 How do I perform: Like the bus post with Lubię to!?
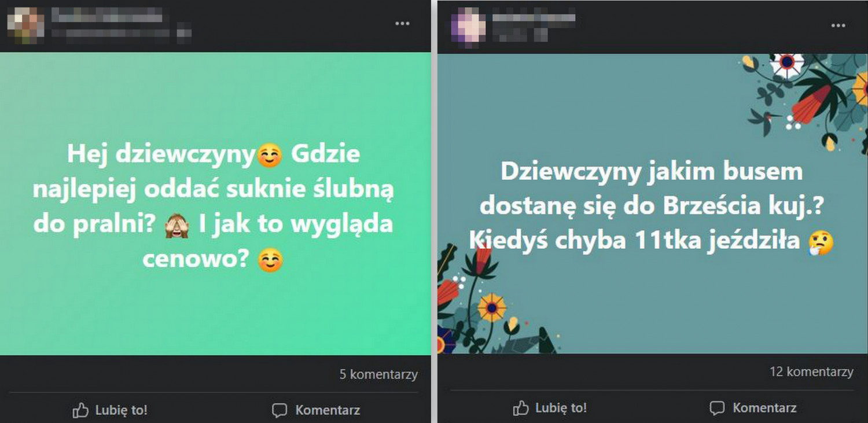550,408
